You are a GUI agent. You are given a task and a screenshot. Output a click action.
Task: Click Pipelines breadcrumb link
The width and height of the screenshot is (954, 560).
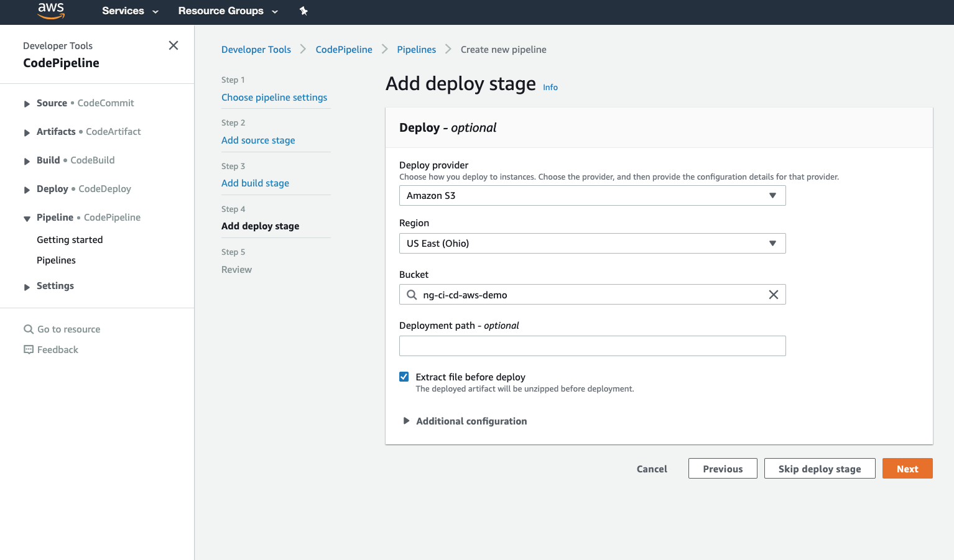coord(417,50)
